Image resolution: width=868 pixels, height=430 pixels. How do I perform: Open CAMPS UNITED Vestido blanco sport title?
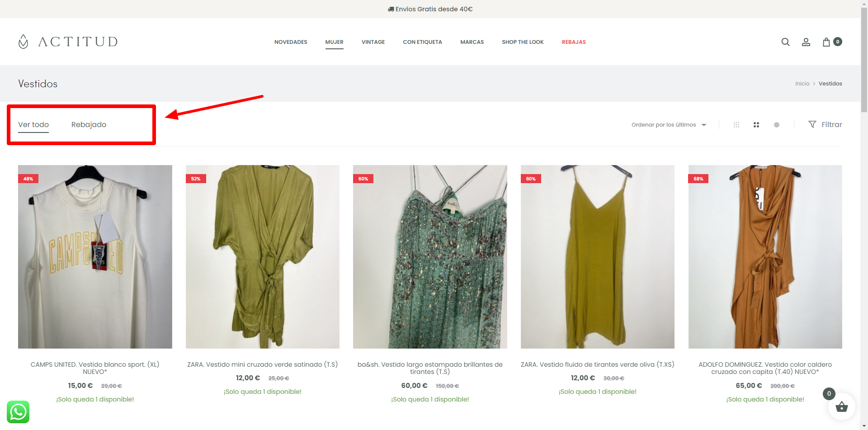tap(95, 368)
